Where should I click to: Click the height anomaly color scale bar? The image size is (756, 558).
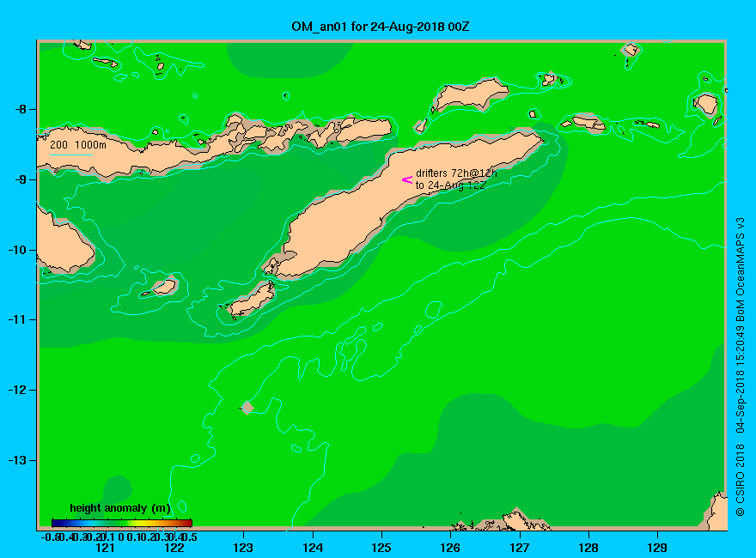pos(122,523)
